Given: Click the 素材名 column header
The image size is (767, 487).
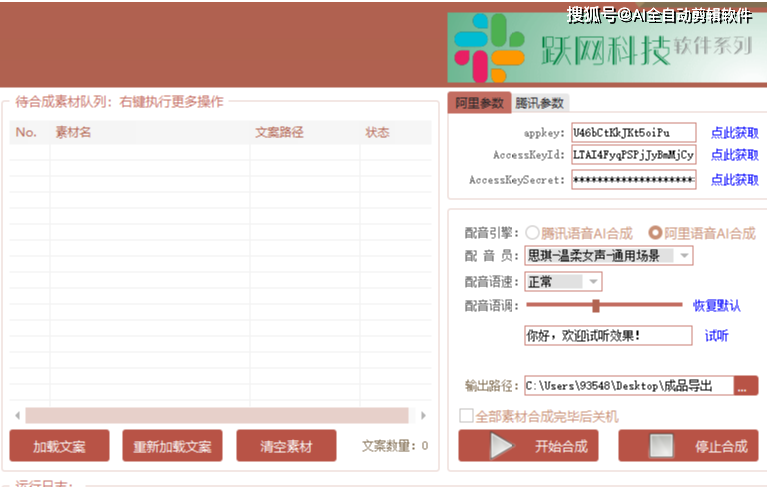Looking at the screenshot, I should coord(150,133).
